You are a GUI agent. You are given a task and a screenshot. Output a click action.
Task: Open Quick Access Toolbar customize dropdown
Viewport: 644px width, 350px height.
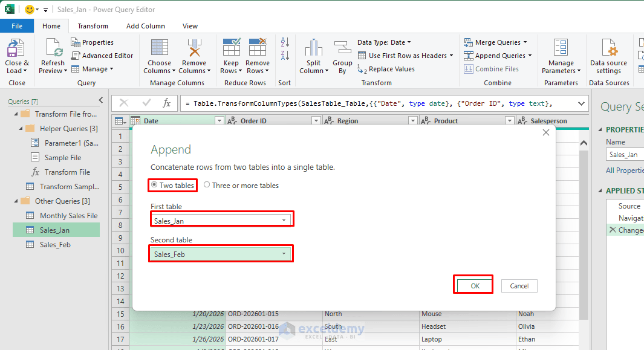(45, 10)
